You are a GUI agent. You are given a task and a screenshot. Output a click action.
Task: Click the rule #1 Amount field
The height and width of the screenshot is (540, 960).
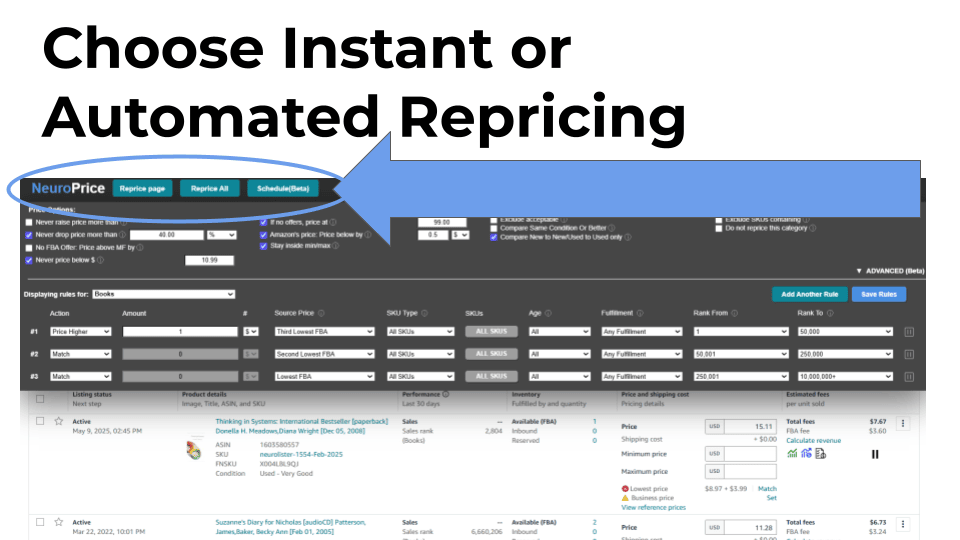(x=180, y=332)
